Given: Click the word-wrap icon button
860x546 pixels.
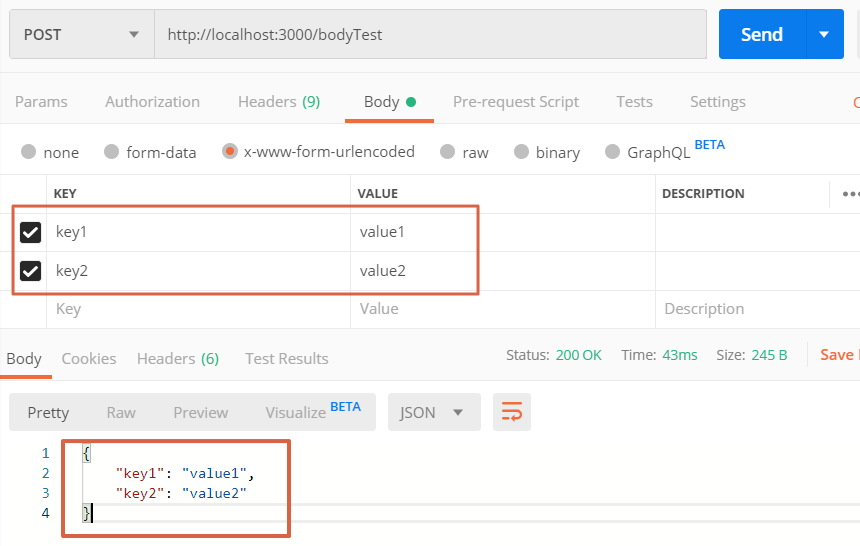Looking at the screenshot, I should point(512,412).
